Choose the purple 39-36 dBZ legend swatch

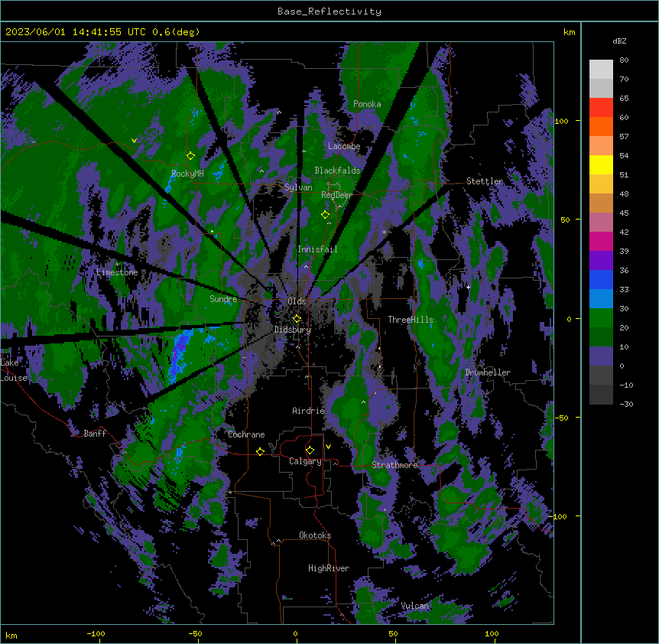point(601,261)
